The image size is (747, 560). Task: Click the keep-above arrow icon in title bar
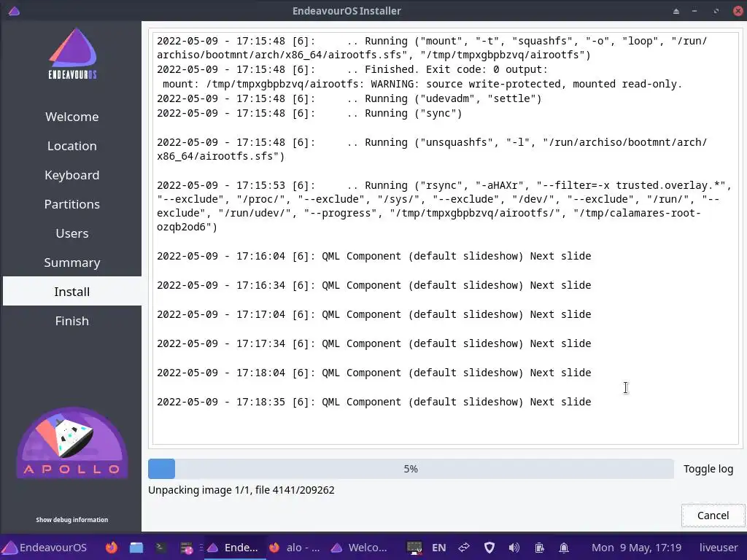coord(676,11)
